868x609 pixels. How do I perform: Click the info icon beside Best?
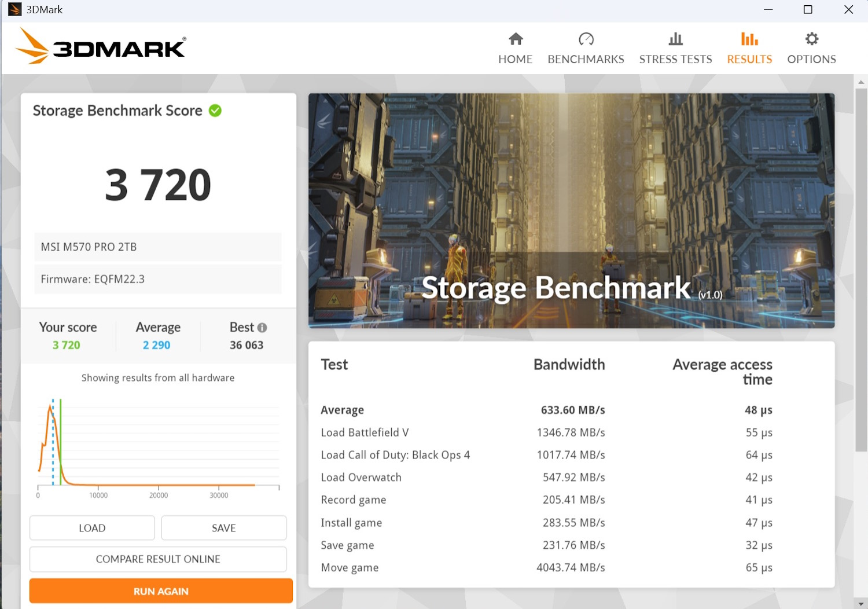click(262, 328)
